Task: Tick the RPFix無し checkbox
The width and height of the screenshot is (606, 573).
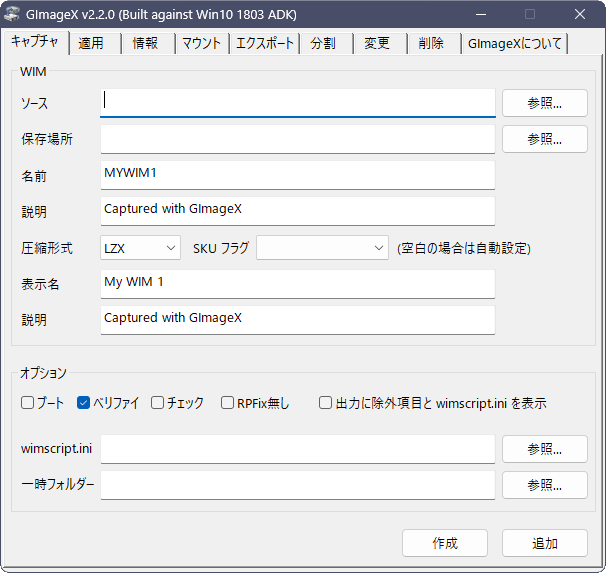Action: (227, 403)
